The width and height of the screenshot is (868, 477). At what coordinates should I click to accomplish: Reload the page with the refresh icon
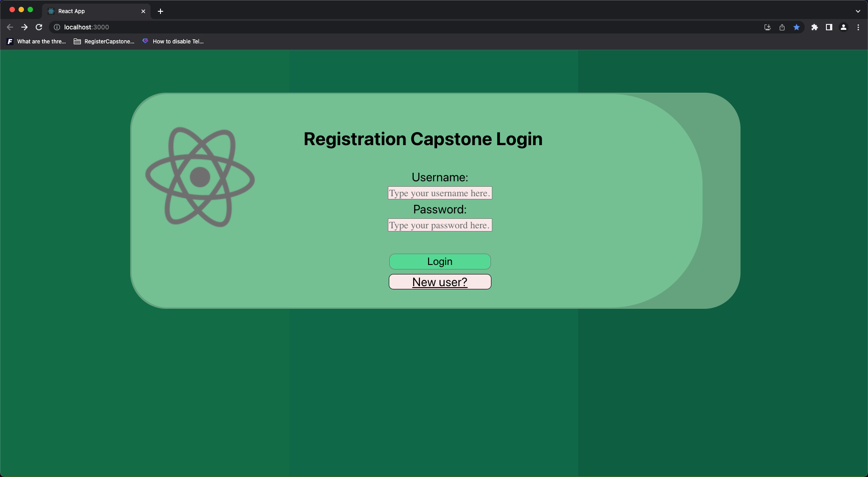click(x=39, y=27)
